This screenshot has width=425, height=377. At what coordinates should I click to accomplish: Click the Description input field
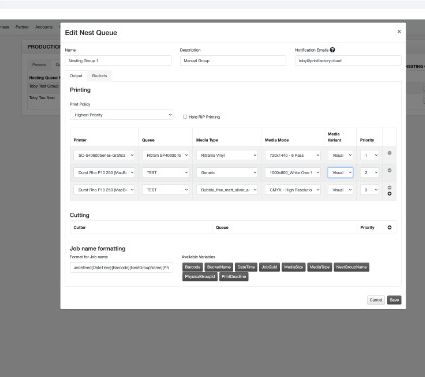tap(233, 61)
